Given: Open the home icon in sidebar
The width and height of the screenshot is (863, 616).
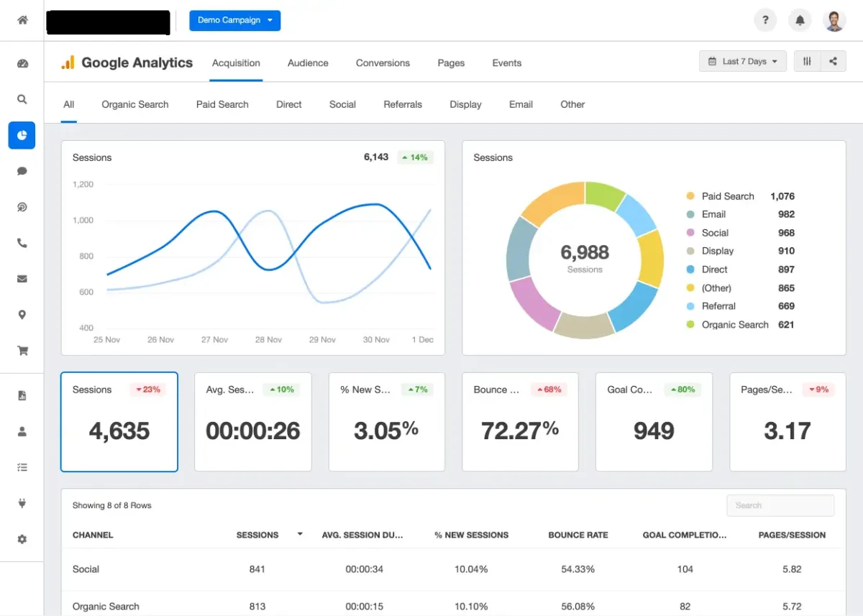Looking at the screenshot, I should tap(22, 20).
